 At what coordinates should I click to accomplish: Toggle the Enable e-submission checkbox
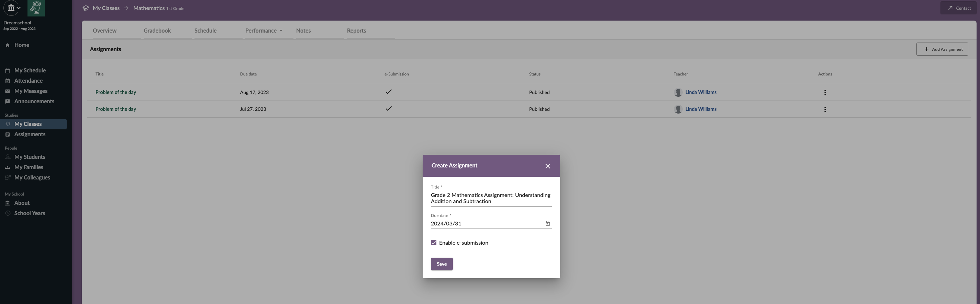pyautogui.click(x=433, y=243)
